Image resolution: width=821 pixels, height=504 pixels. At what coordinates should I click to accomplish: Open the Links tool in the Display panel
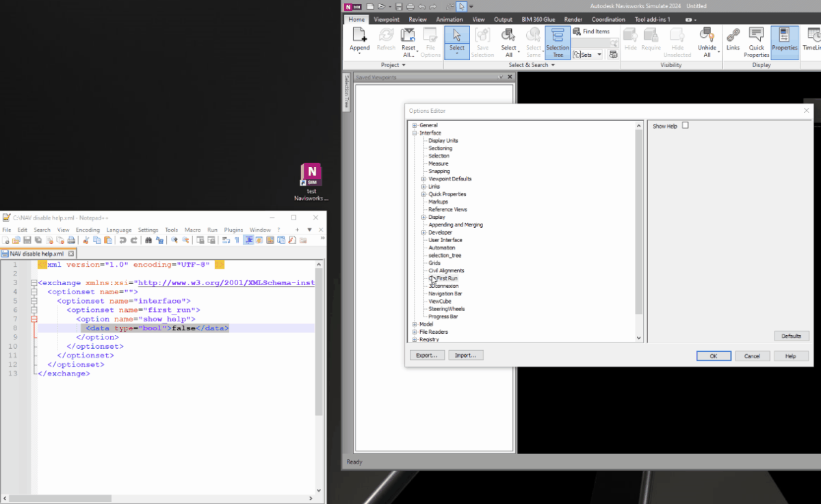tap(733, 42)
